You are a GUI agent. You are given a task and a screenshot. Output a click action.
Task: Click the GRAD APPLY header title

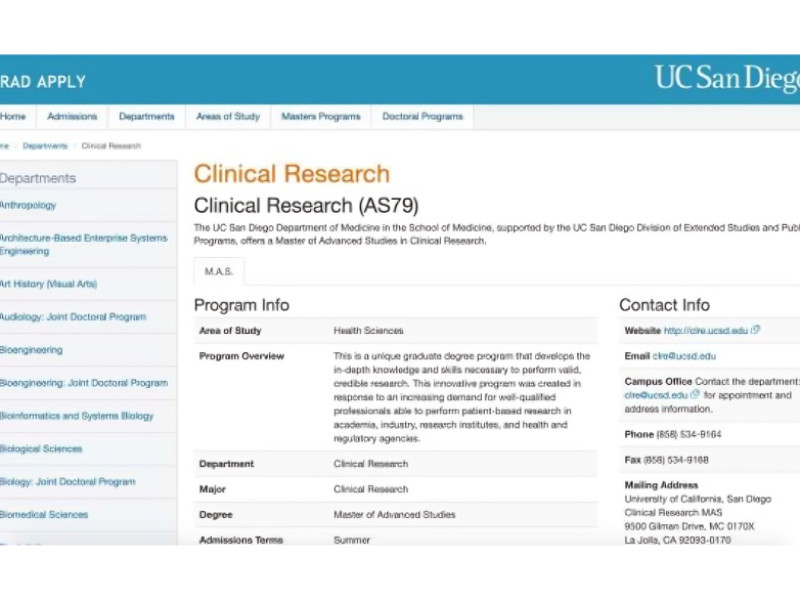coord(43,82)
